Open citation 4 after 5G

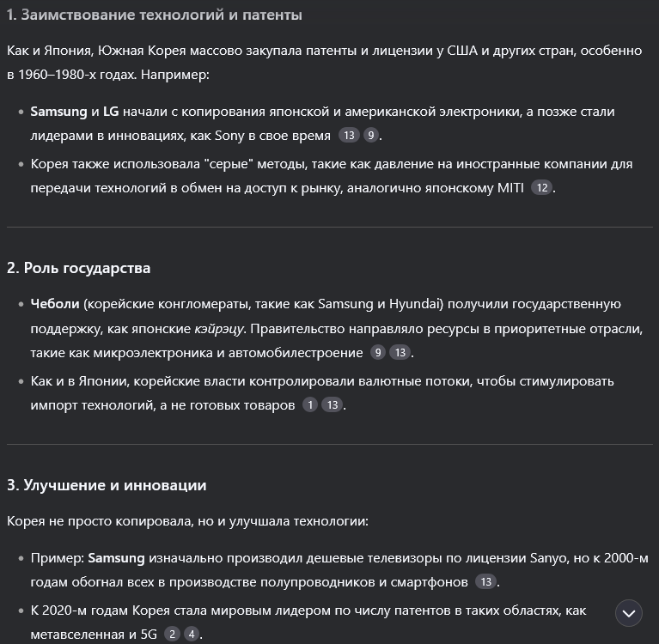click(192, 634)
